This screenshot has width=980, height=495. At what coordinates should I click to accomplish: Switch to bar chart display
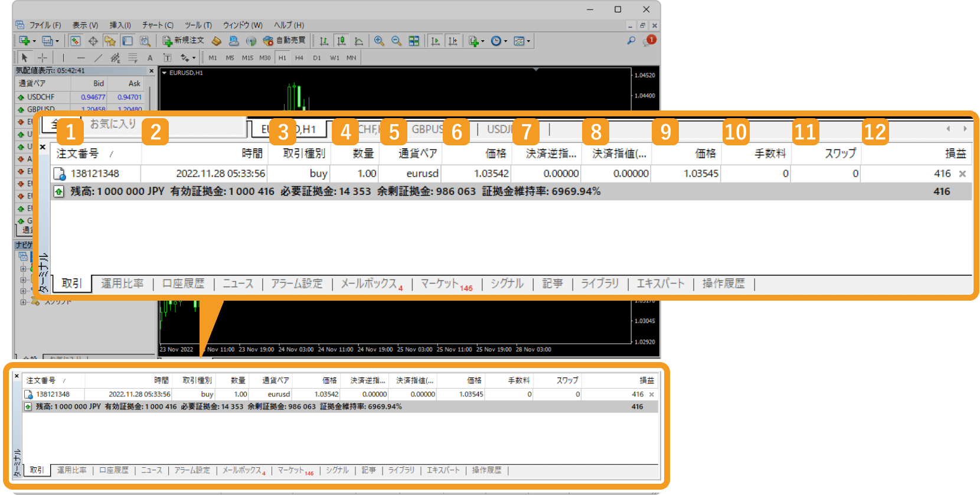click(x=324, y=41)
